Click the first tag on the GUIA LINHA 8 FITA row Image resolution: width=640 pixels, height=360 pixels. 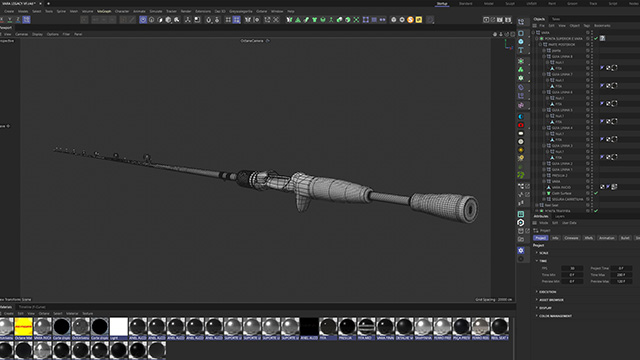[x=602, y=68]
